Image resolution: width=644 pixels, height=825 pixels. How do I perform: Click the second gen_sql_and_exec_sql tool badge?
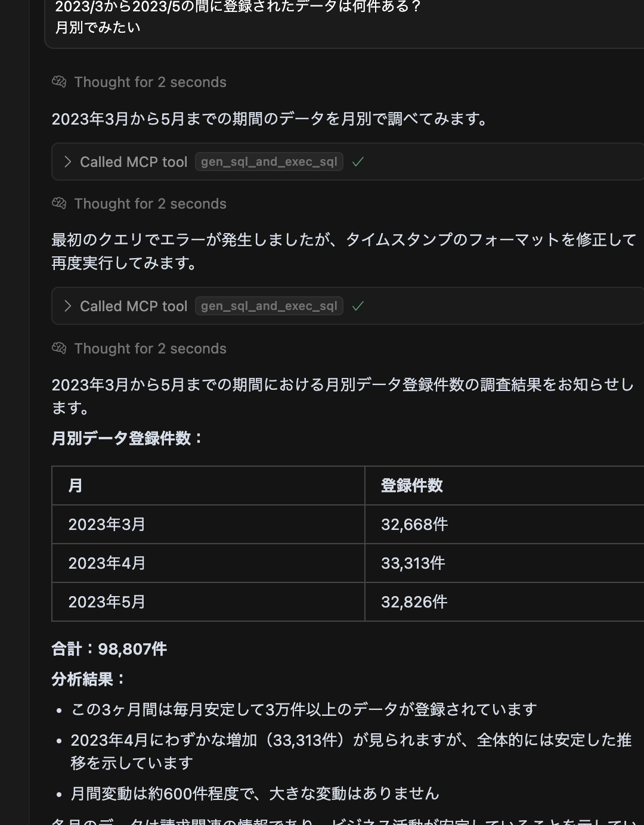coord(269,306)
